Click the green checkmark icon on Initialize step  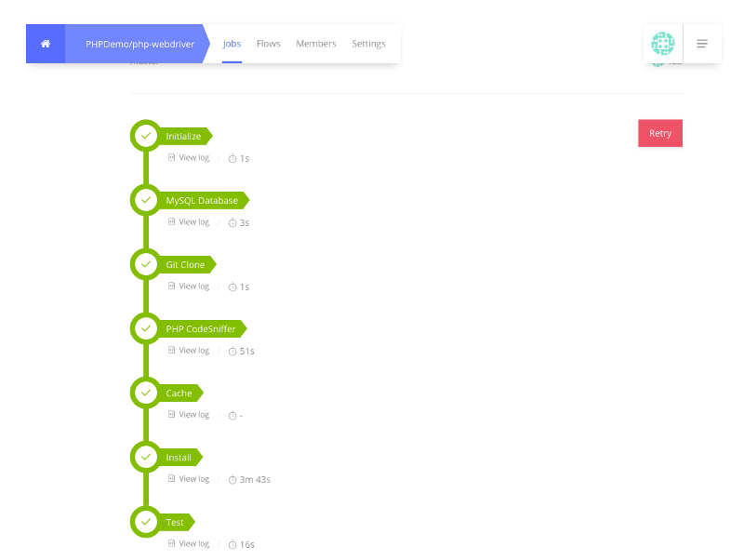click(x=146, y=135)
